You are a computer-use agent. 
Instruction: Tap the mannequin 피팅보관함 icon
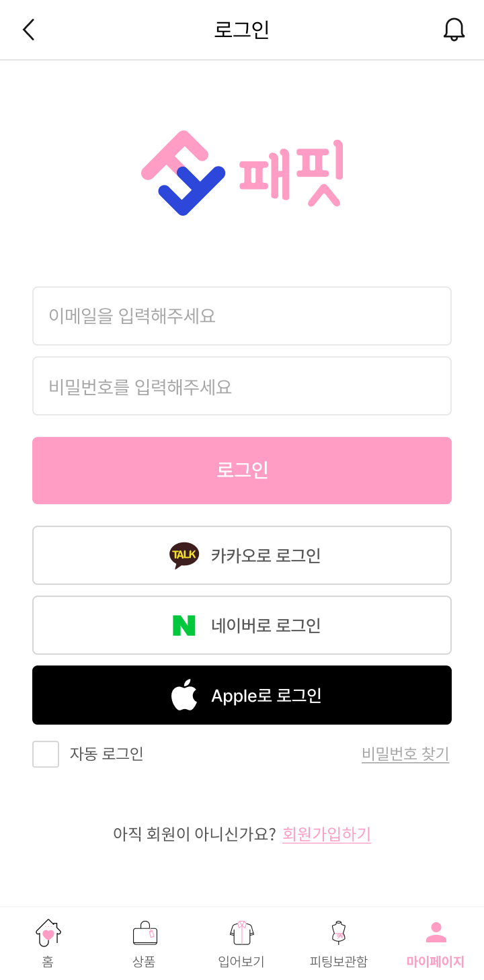[338, 933]
